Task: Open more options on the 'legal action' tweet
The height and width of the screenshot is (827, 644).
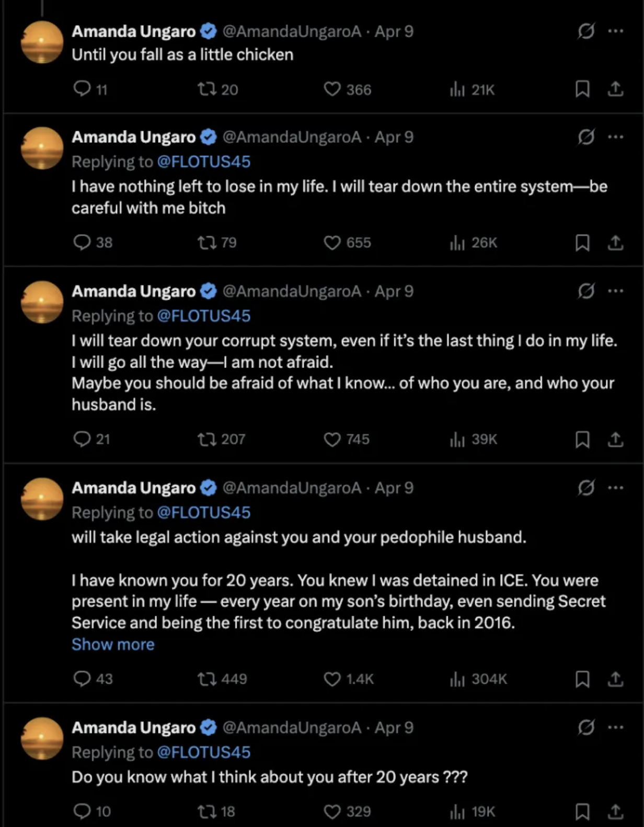Action: (x=617, y=488)
